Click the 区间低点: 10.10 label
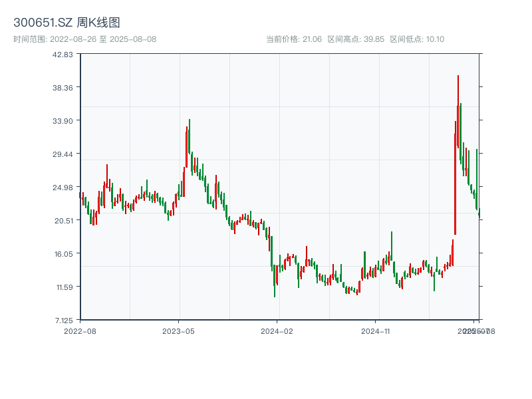 pos(417,39)
